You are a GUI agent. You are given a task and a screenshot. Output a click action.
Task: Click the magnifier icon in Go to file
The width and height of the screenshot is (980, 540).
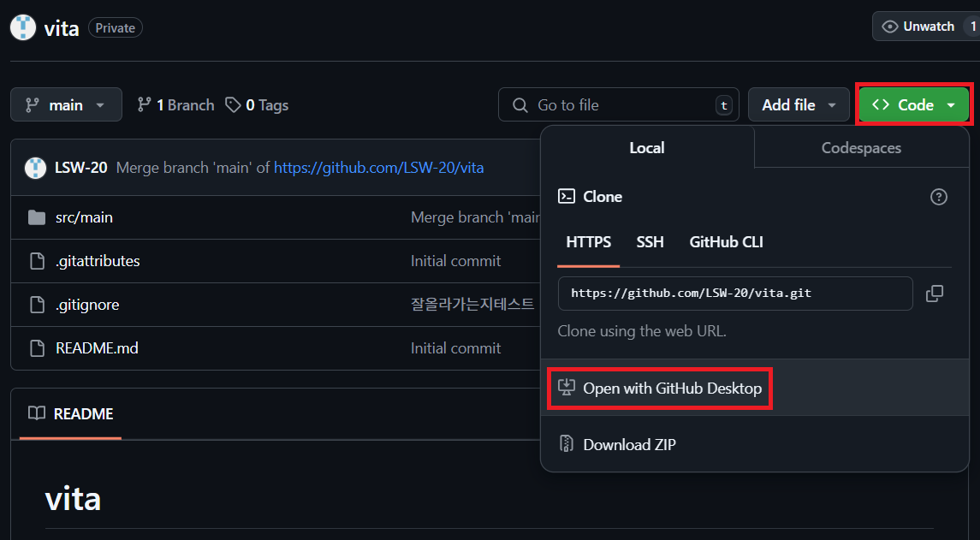pyautogui.click(x=520, y=105)
